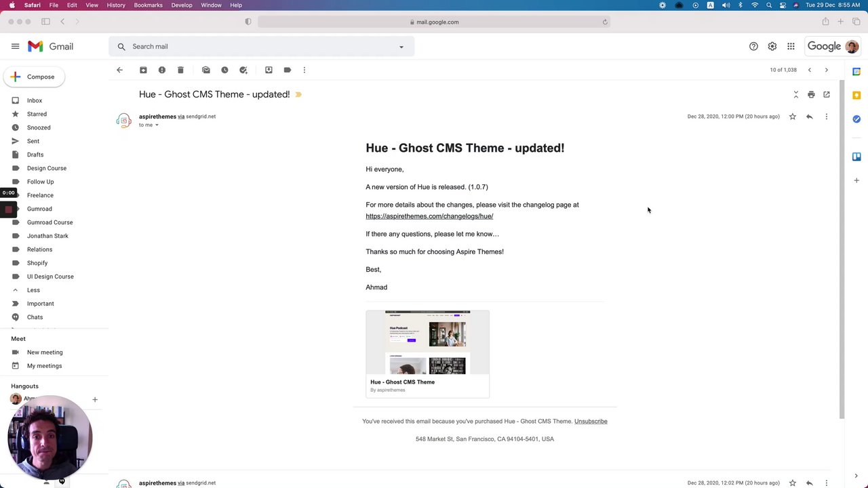Open My meetings
868x488 pixels.
tap(44, 366)
